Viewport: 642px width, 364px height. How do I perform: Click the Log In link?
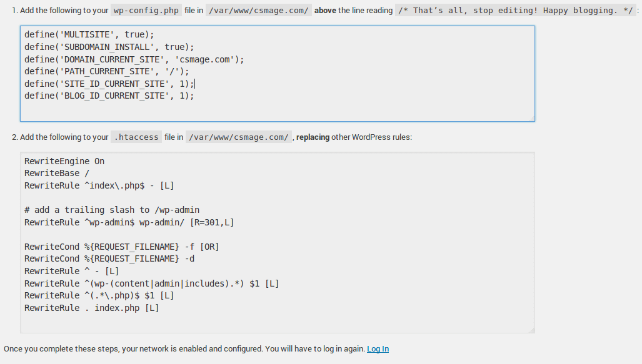[378, 349]
